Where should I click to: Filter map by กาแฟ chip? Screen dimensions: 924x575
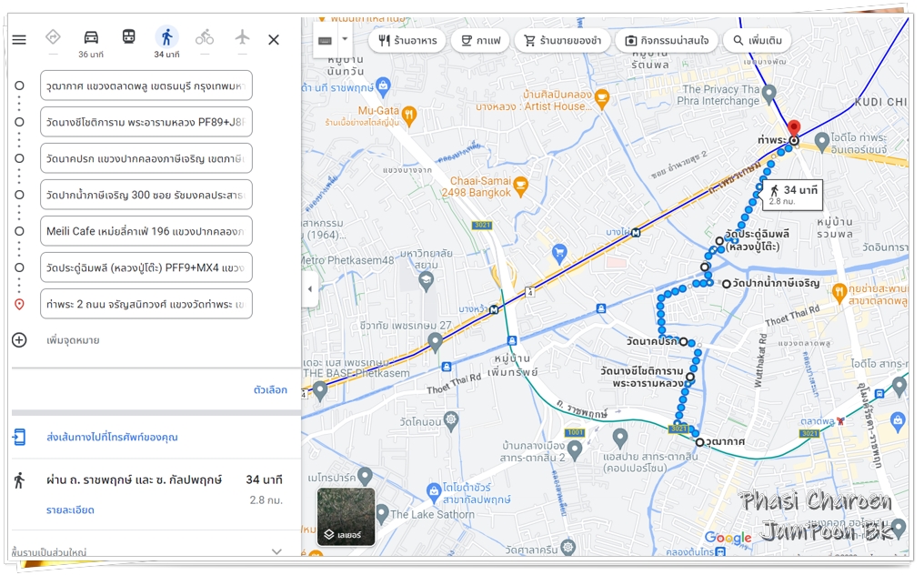[480, 41]
